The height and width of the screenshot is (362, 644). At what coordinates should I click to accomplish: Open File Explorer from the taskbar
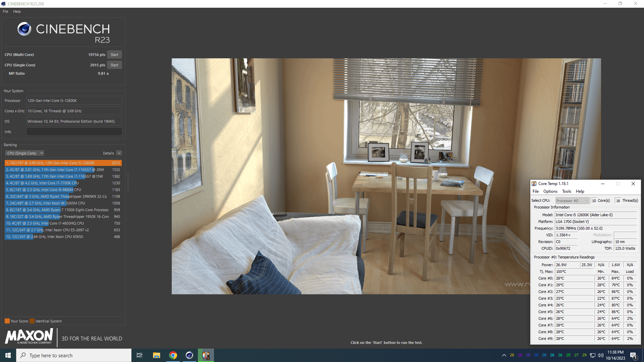[x=156, y=355]
